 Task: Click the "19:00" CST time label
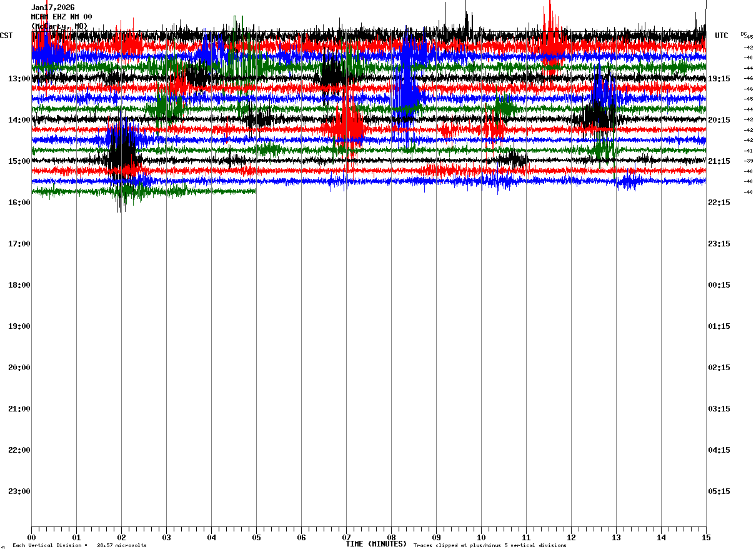19,326
